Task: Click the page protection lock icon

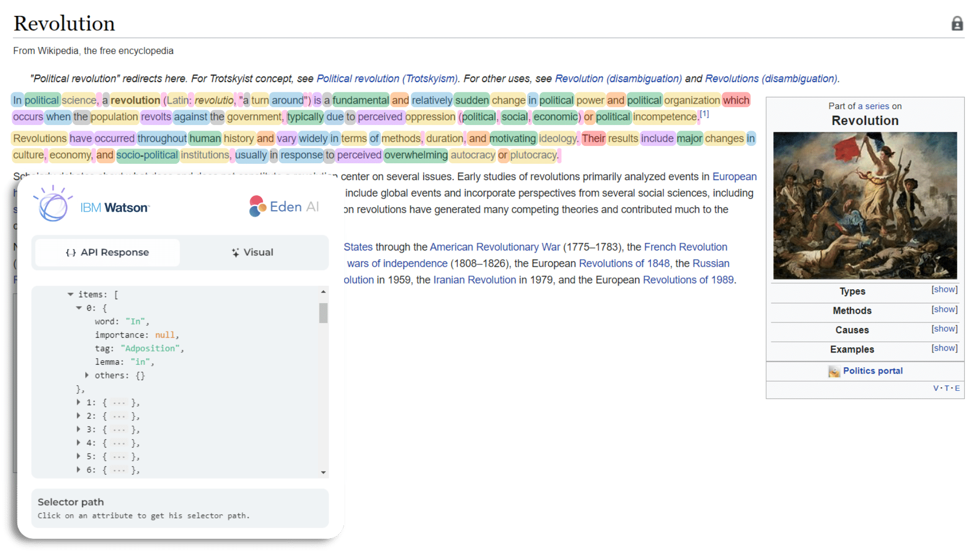Action: [957, 23]
